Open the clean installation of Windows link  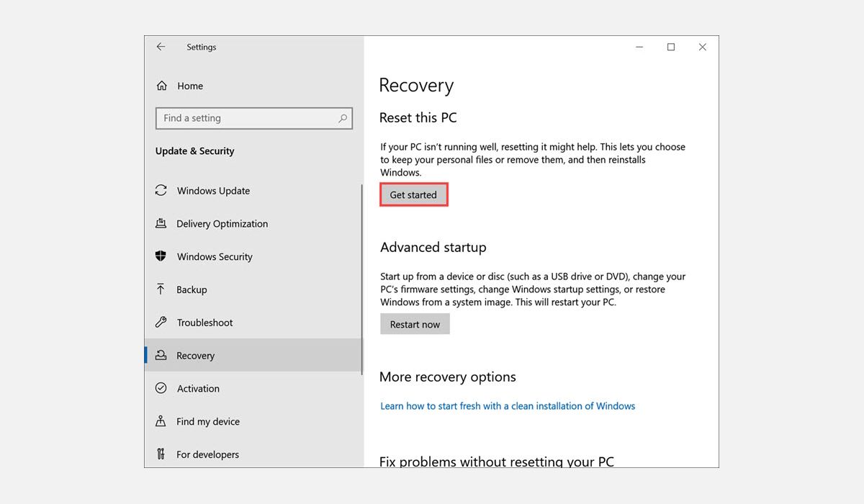click(x=508, y=405)
